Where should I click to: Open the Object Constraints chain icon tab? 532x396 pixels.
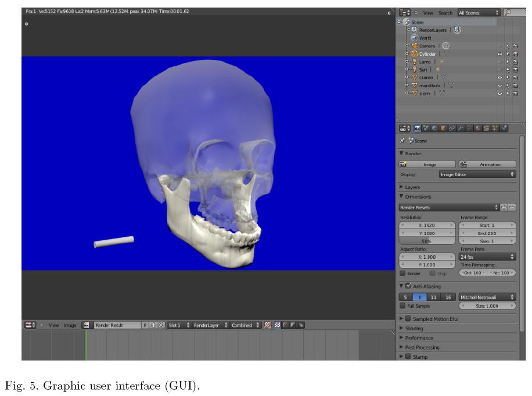(451, 128)
